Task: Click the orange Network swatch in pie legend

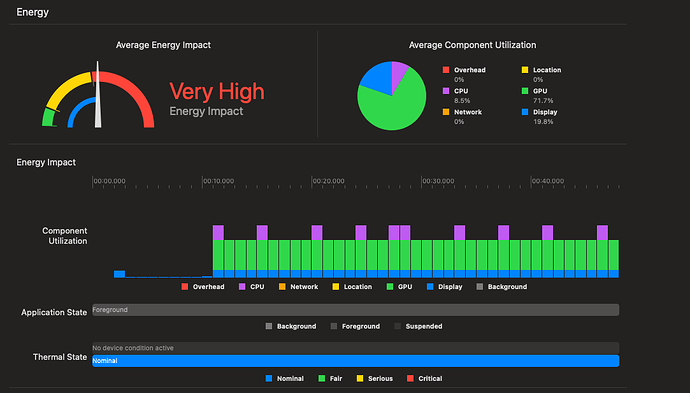Action: pyautogui.click(x=446, y=112)
